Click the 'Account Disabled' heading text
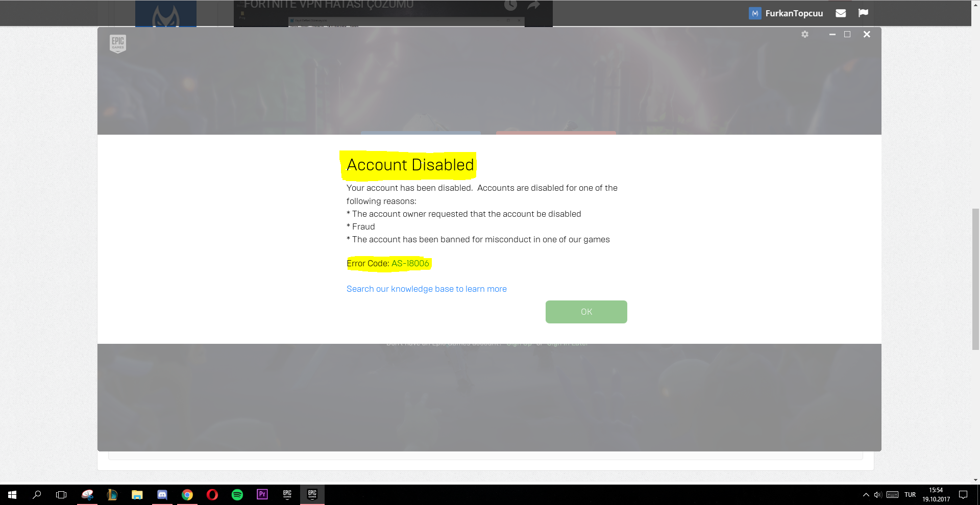The width and height of the screenshot is (980, 505). tap(410, 165)
